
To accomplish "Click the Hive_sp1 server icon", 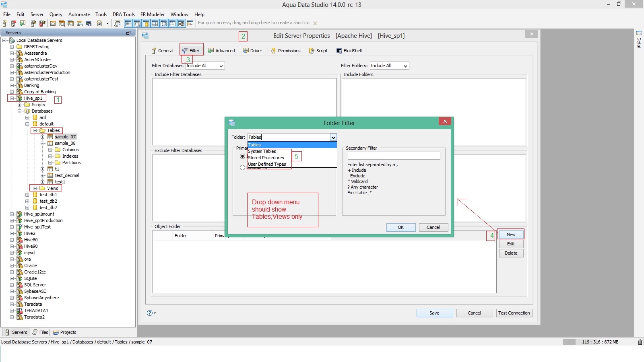I will click(19, 98).
